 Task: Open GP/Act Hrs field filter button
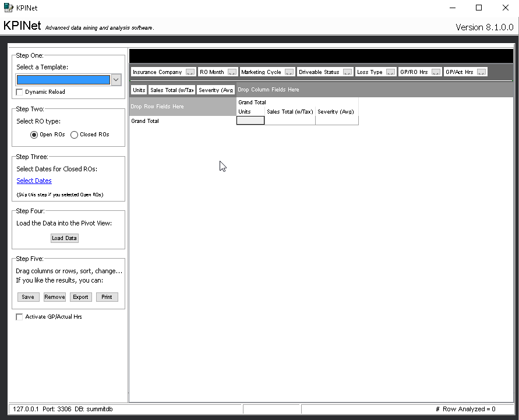pos(481,72)
